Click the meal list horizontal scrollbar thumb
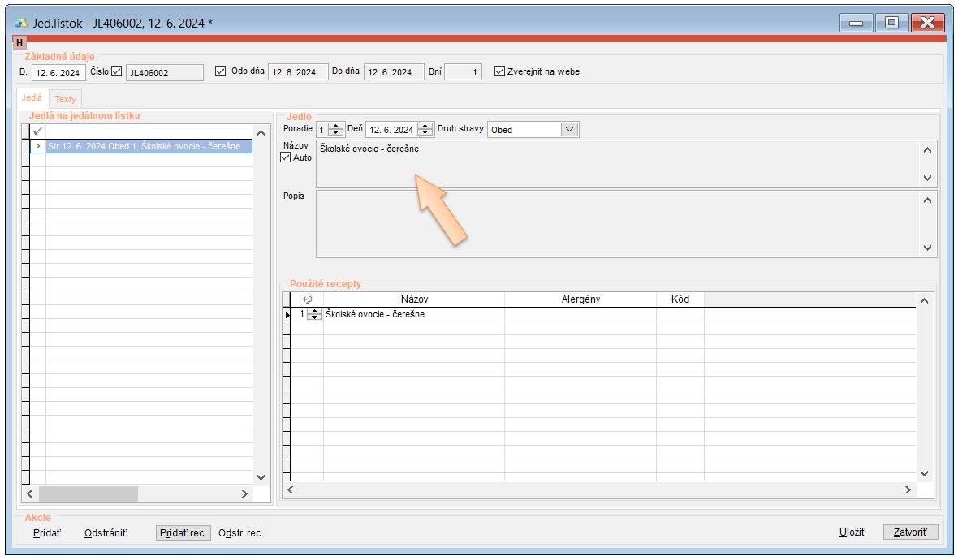Screen dimensions: 958x560 point(88,493)
